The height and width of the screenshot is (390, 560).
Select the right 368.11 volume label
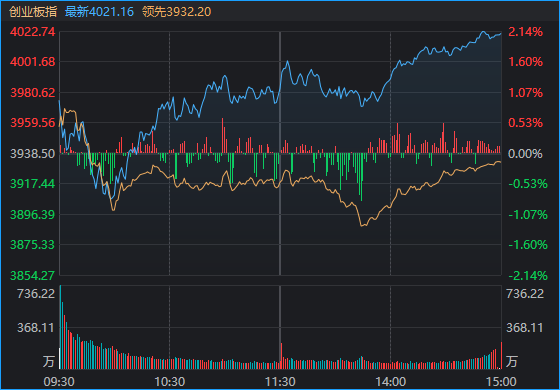pyautogui.click(x=525, y=328)
